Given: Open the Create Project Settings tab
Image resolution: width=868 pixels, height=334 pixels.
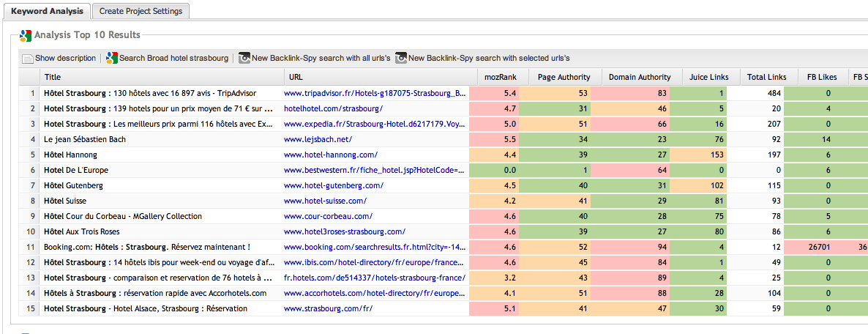Looking at the screenshot, I should pos(141,10).
